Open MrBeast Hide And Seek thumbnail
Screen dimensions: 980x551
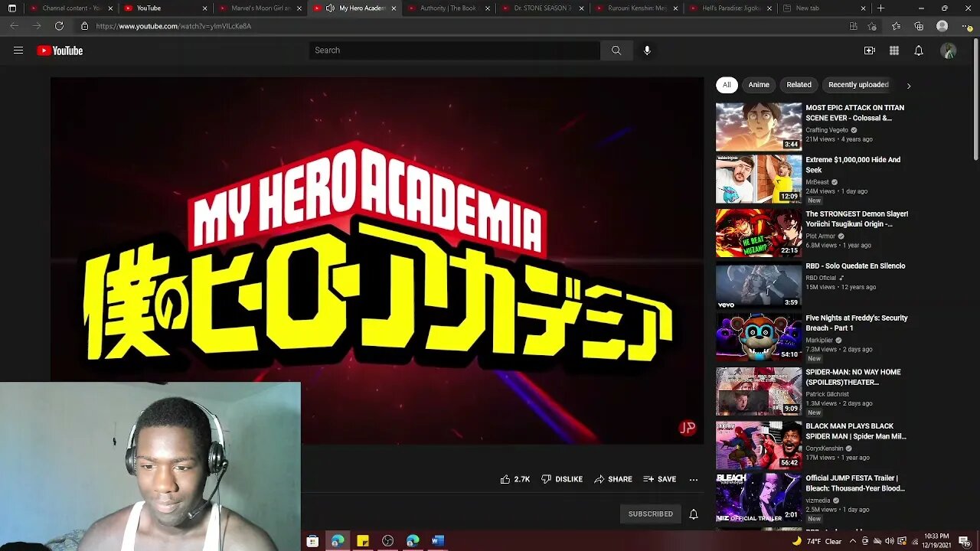pos(759,179)
